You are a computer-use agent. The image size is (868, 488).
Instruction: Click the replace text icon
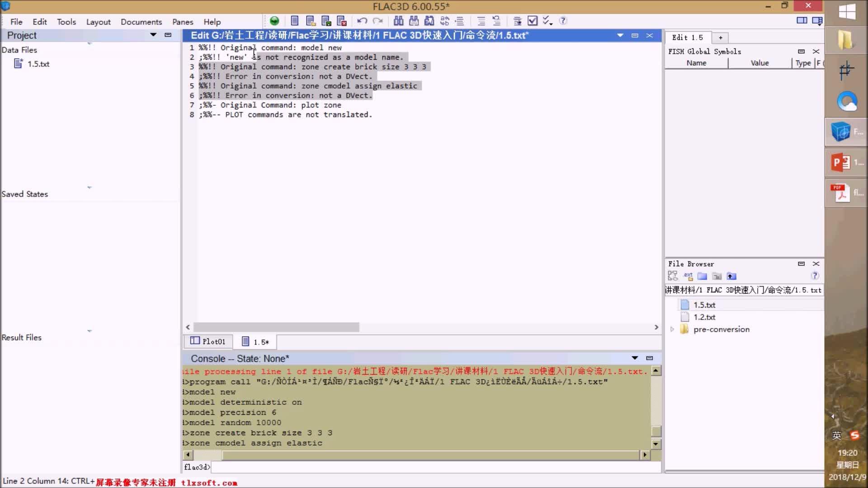coord(444,21)
